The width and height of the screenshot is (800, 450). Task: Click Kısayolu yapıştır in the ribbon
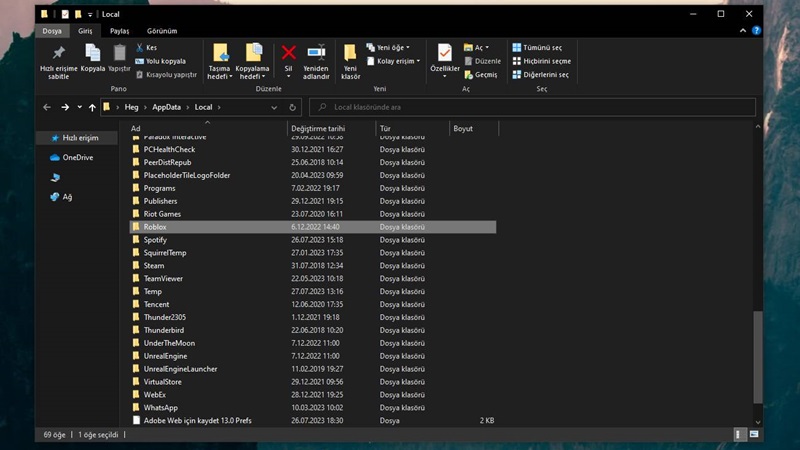tap(166, 74)
